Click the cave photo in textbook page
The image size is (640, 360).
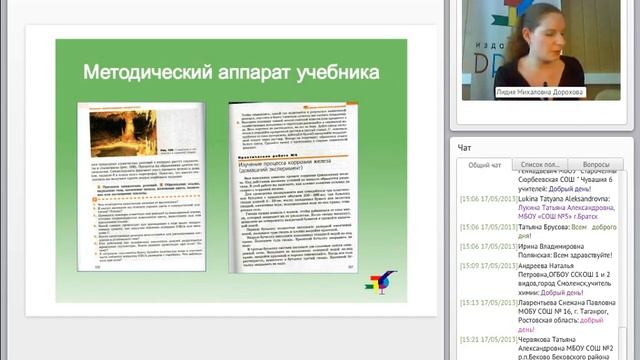123,133
